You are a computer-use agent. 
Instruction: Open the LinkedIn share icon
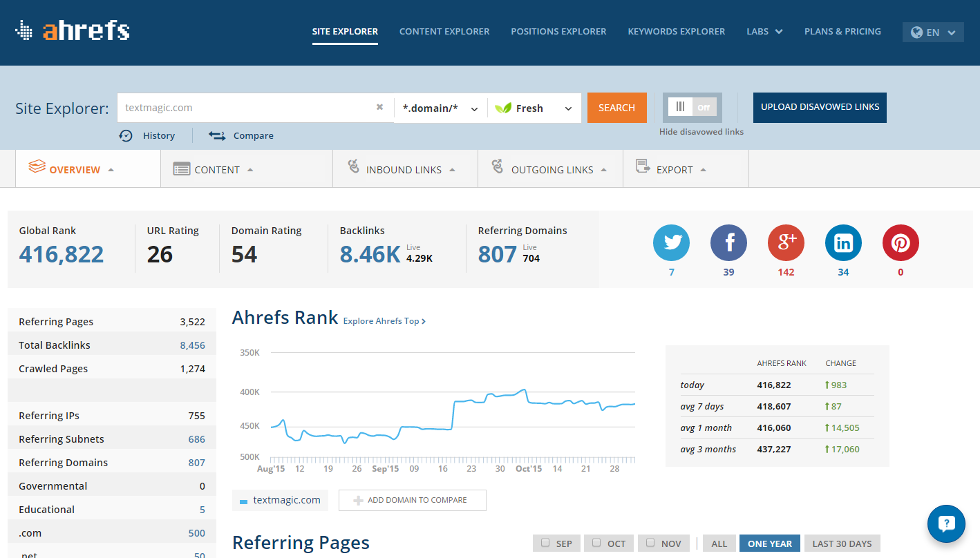tap(843, 242)
